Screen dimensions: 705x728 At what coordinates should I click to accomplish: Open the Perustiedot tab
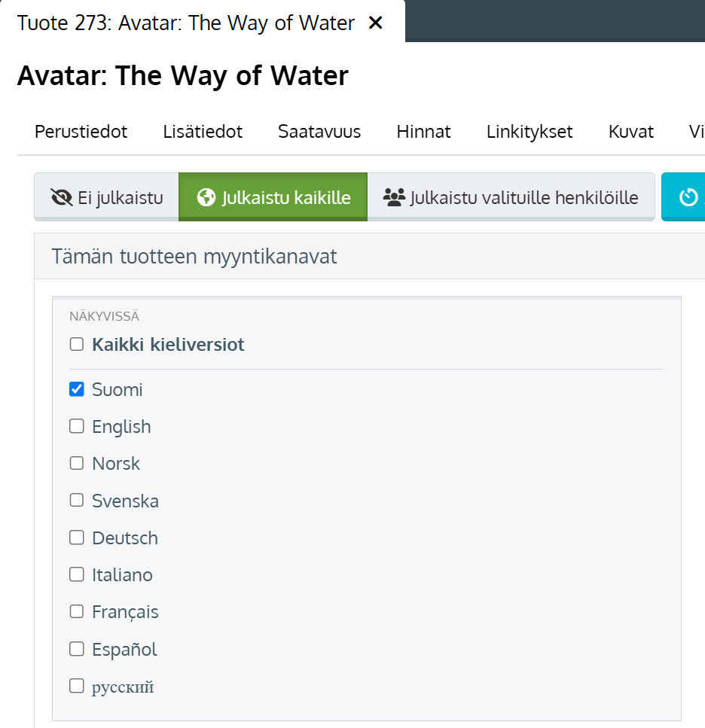pos(81,132)
